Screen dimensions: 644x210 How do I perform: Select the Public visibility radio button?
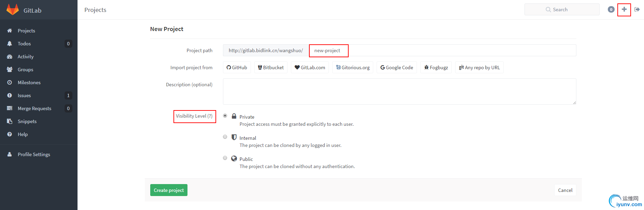click(x=225, y=158)
